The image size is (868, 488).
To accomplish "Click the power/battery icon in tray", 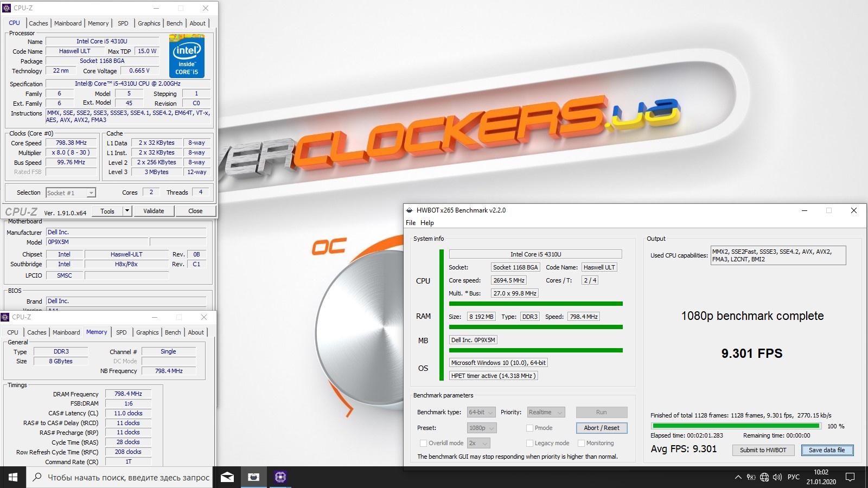I will point(751,477).
